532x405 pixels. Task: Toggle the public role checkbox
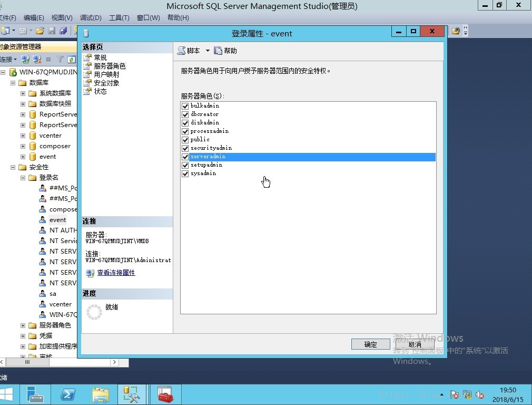pos(185,140)
